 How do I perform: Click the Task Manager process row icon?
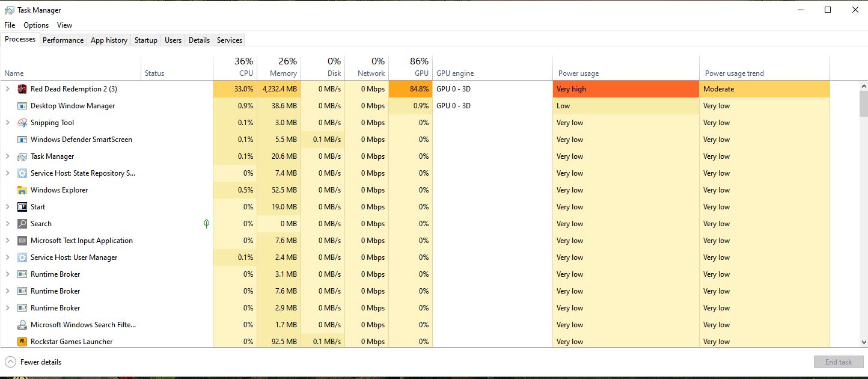click(22, 156)
